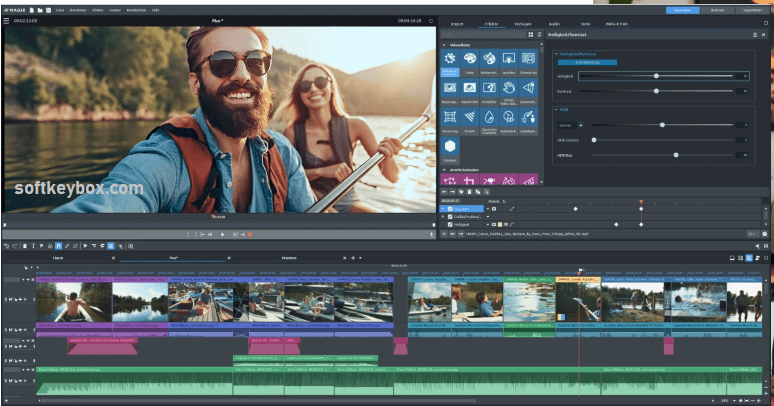Collapse the Helligkeit/Kontrast section

tap(556, 54)
